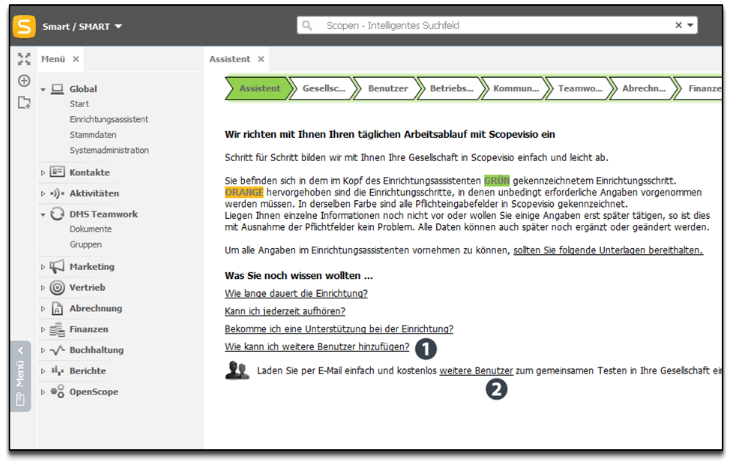Expand the Finanzen tree node

(x=43, y=330)
